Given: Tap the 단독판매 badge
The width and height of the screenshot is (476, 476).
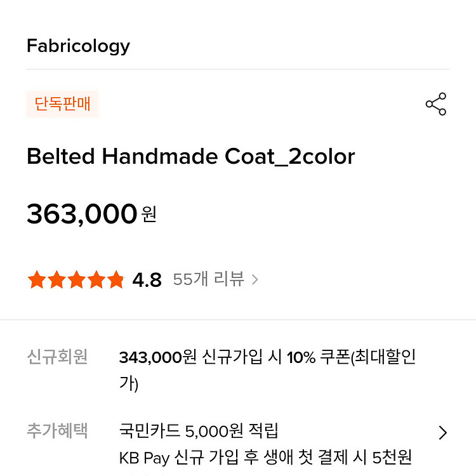Looking at the screenshot, I should [62, 104].
